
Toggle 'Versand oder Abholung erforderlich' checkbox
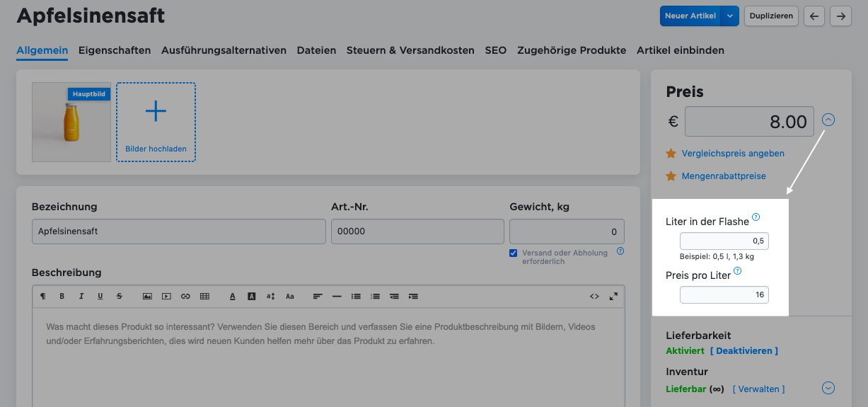[513, 253]
